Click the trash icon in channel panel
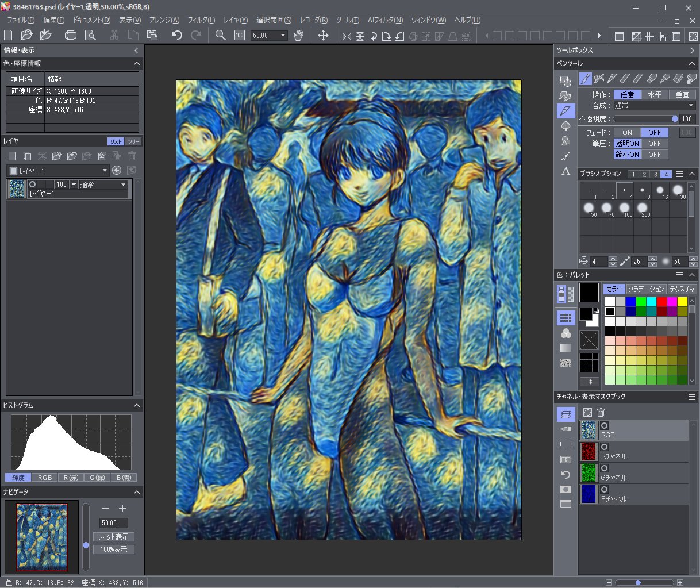This screenshot has height=588, width=700. pyautogui.click(x=601, y=412)
